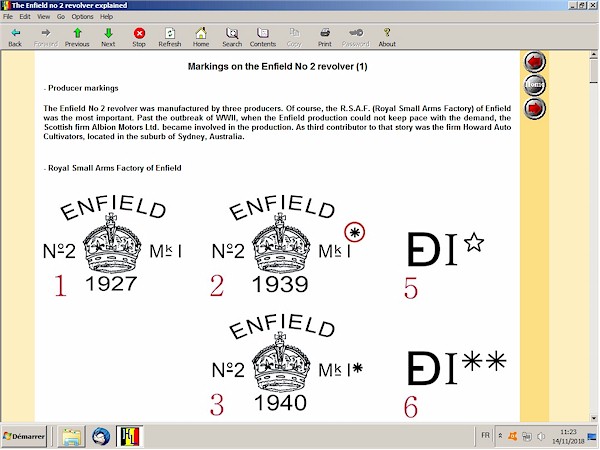Stop loading with the red Stop icon
This screenshot has width=600, height=450.
(139, 37)
